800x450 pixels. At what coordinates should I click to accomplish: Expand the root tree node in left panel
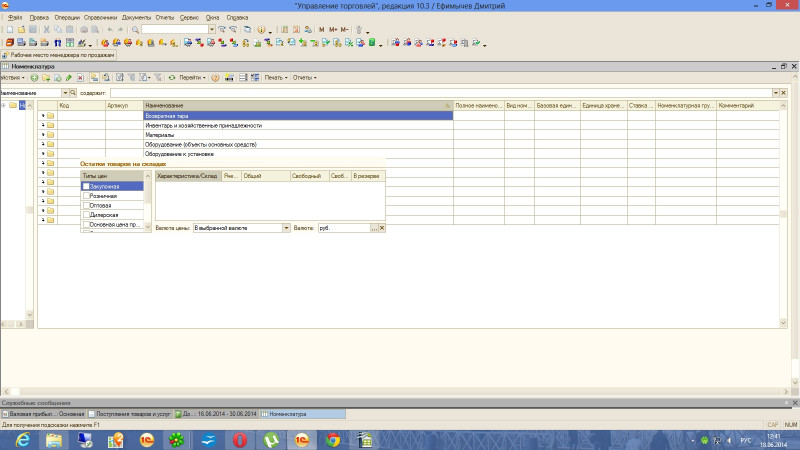pyautogui.click(x=4, y=105)
